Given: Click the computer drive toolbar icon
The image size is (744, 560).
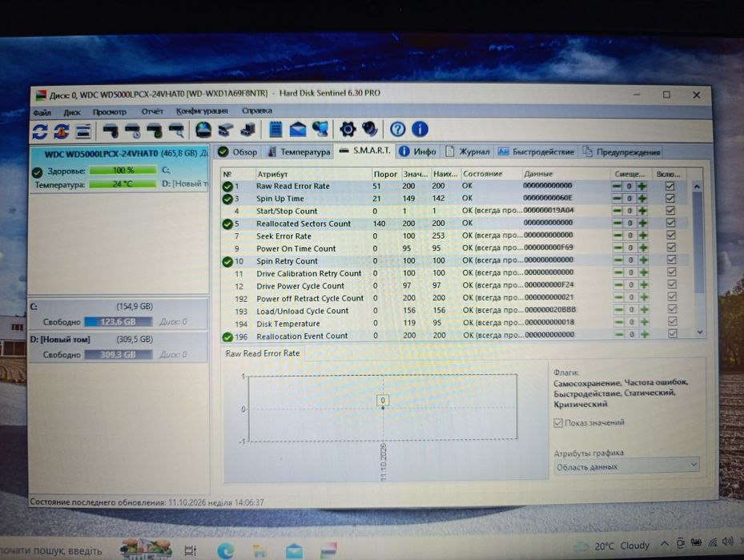Looking at the screenshot, I should click(x=248, y=130).
